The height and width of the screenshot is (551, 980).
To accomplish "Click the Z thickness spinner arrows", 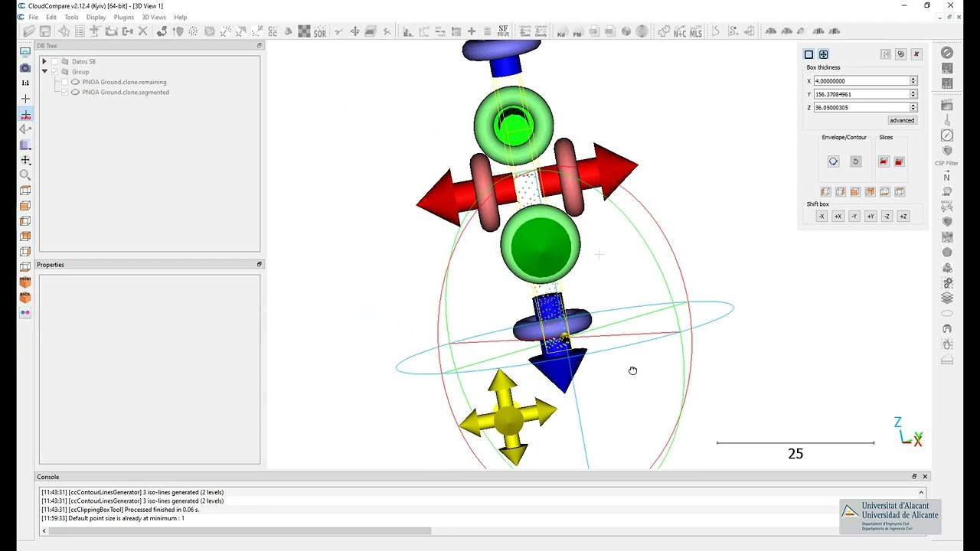I will (x=913, y=107).
